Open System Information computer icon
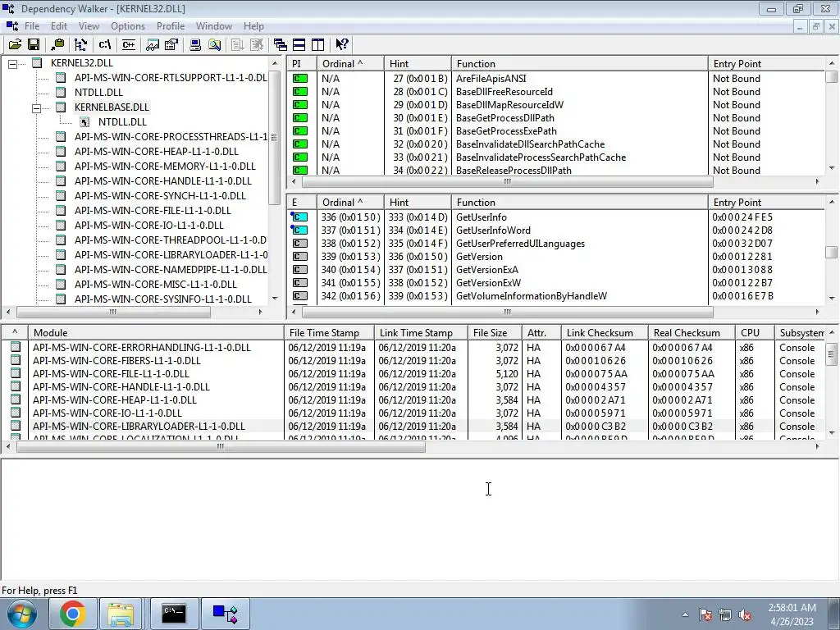The image size is (840, 630). pyautogui.click(x=195, y=44)
